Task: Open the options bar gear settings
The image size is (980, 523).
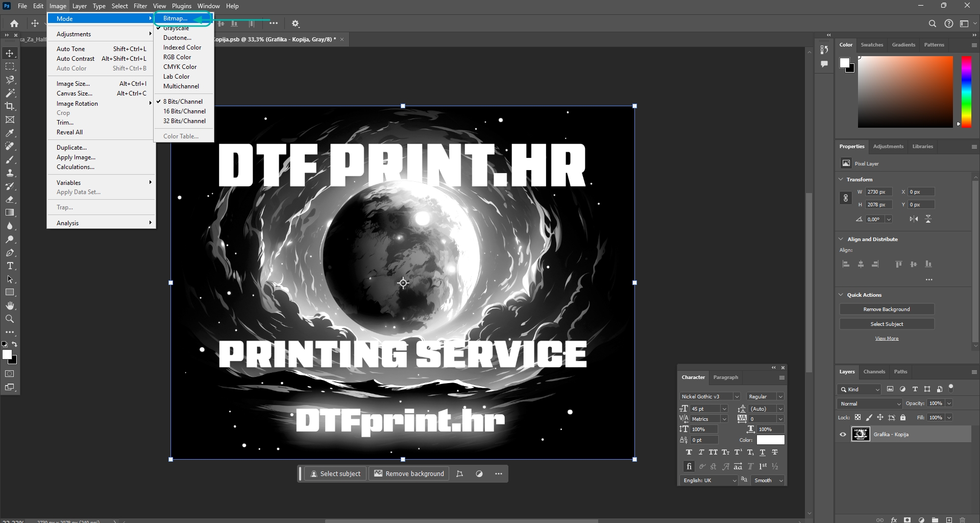Action: point(295,23)
